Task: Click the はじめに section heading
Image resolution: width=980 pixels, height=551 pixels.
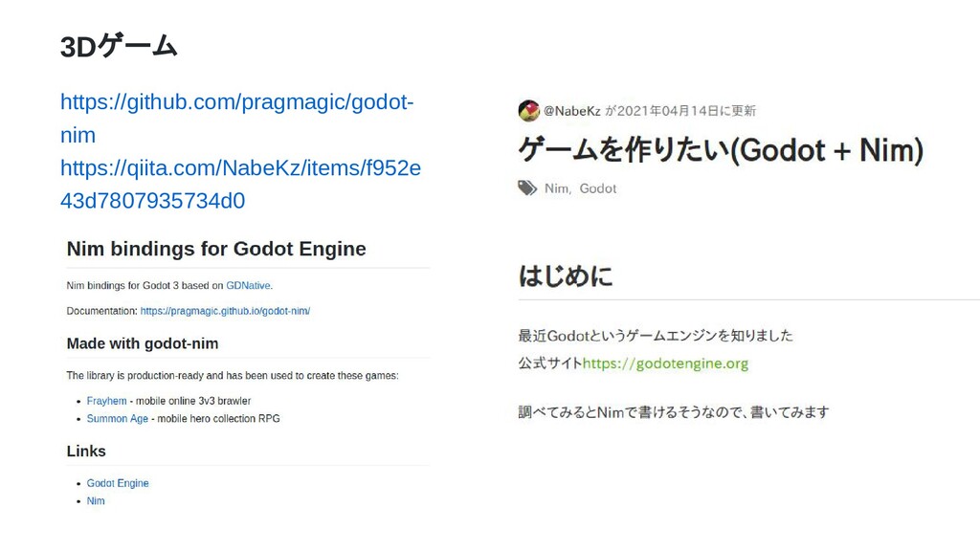Action: pos(566,275)
